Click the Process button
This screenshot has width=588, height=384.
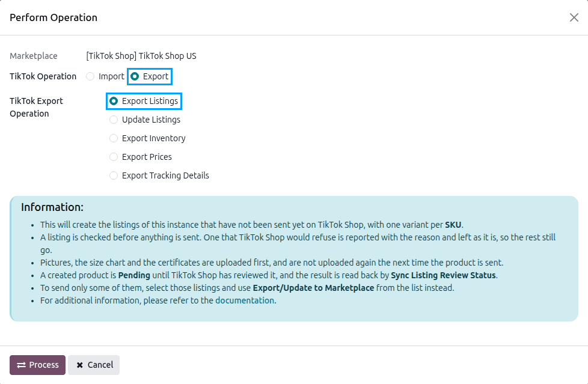(x=37, y=365)
